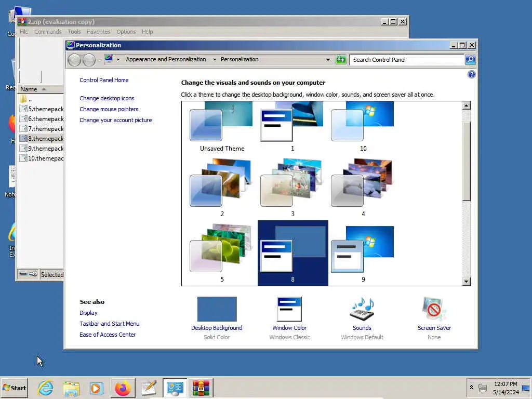Select the parent folder '..' row in WinRAR

pos(41,99)
